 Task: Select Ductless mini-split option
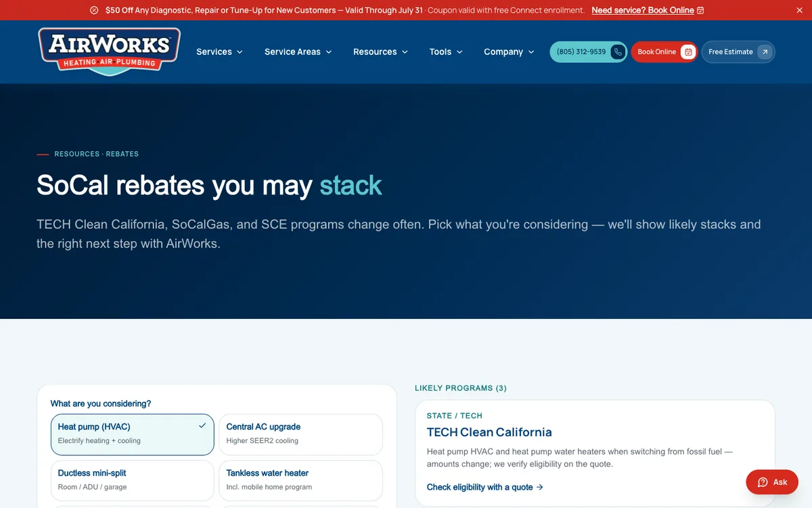(133, 480)
